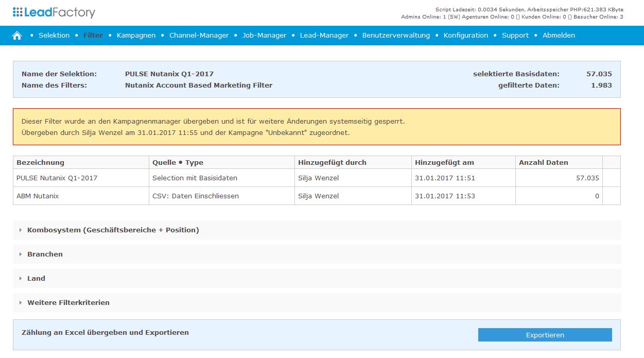Screen dimensions: 644x358
Task: Click the Script Ladezeit status text
Action: tap(529, 9)
